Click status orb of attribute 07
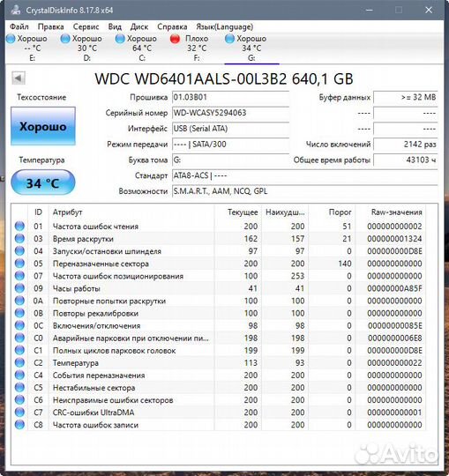 point(19,276)
